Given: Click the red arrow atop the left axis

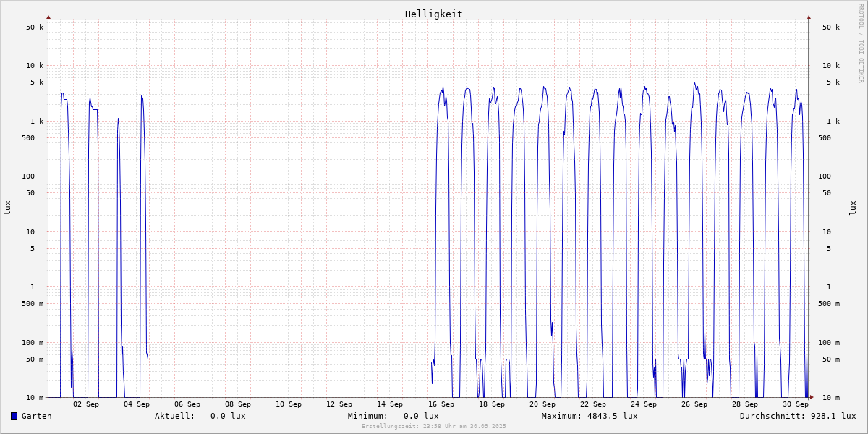Looking at the screenshot, I should point(48,17).
